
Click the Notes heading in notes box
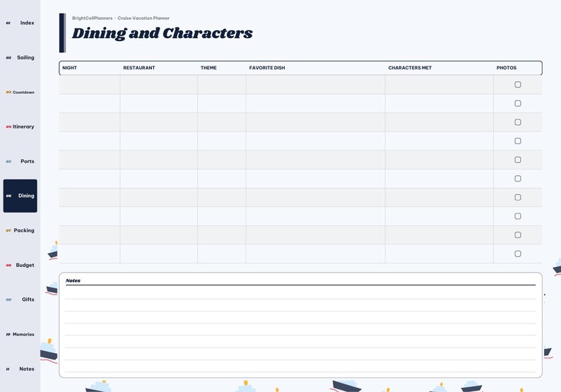73,281
